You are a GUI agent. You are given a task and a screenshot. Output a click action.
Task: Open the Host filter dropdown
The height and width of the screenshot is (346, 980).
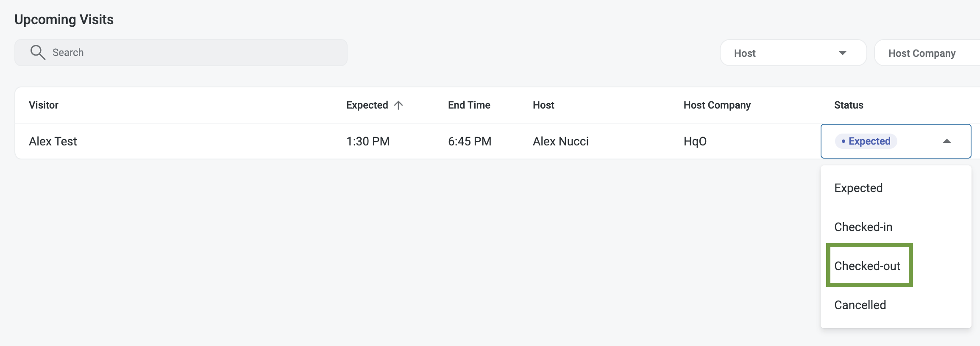(793, 53)
